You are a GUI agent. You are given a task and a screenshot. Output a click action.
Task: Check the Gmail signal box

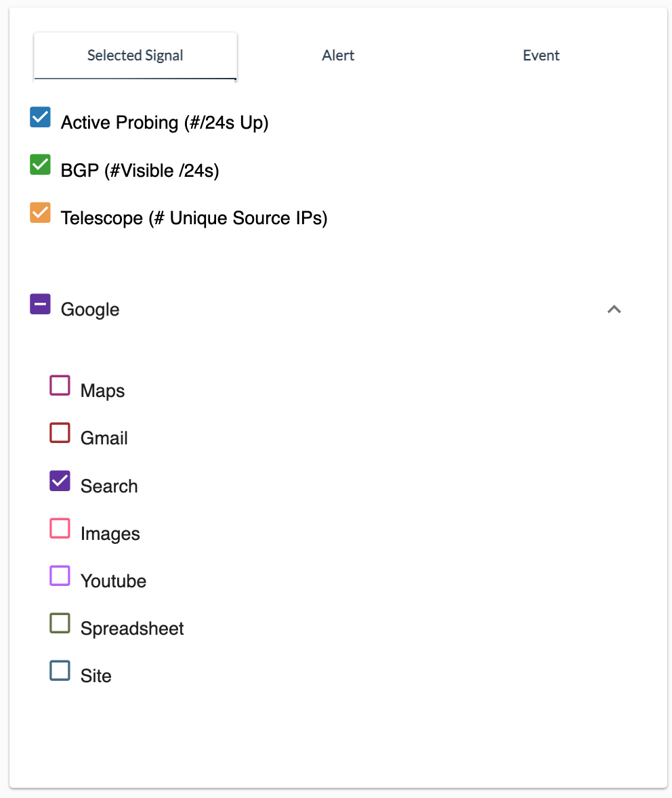pos(60,433)
